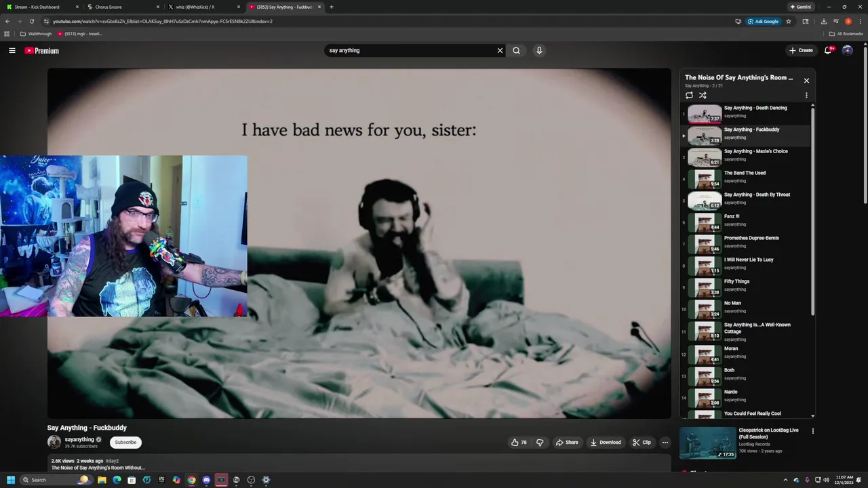The image size is (868, 488).
Task: Open sayanything channel name link
Action: tap(79, 440)
